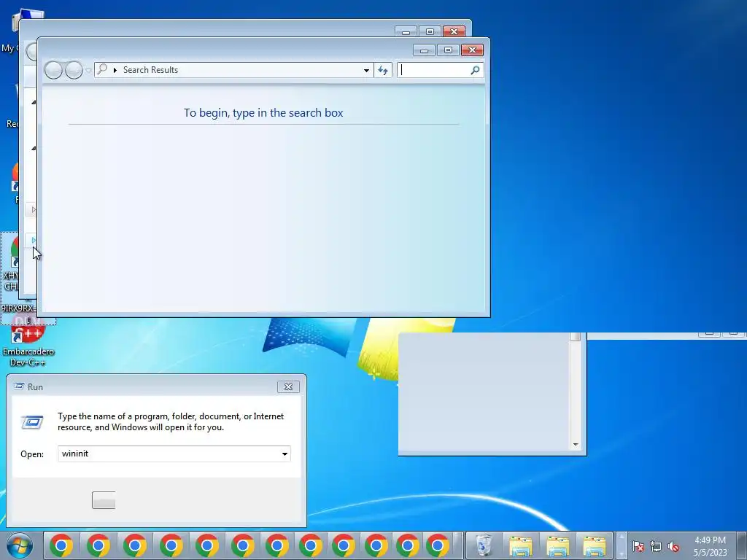Click the breadcrumb arrow before Search Results
The image size is (747, 560).
(x=115, y=71)
